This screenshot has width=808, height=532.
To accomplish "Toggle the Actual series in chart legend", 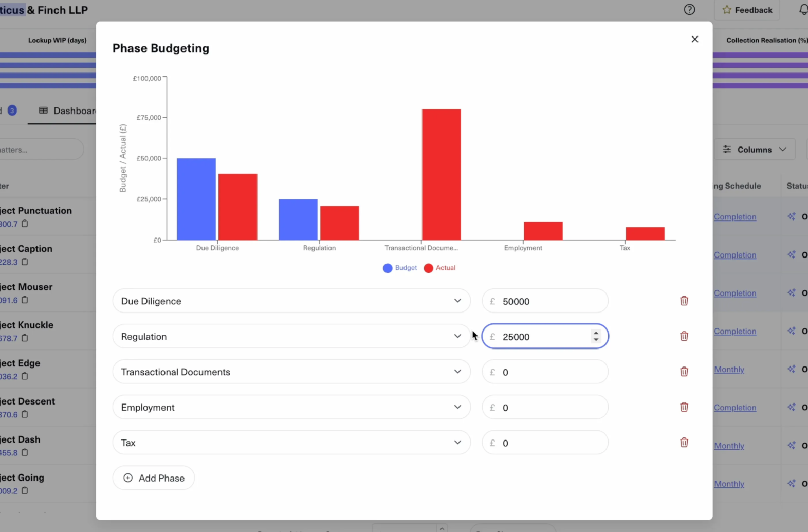I will 440,268.
